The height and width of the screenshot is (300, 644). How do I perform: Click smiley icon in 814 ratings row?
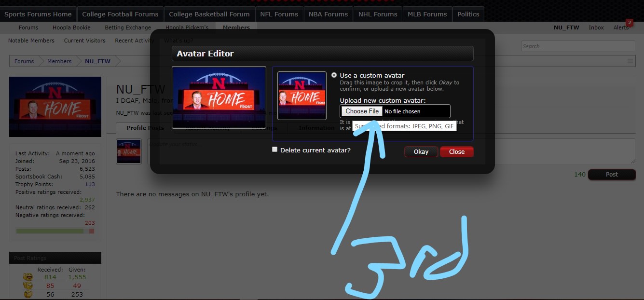[x=28, y=277]
